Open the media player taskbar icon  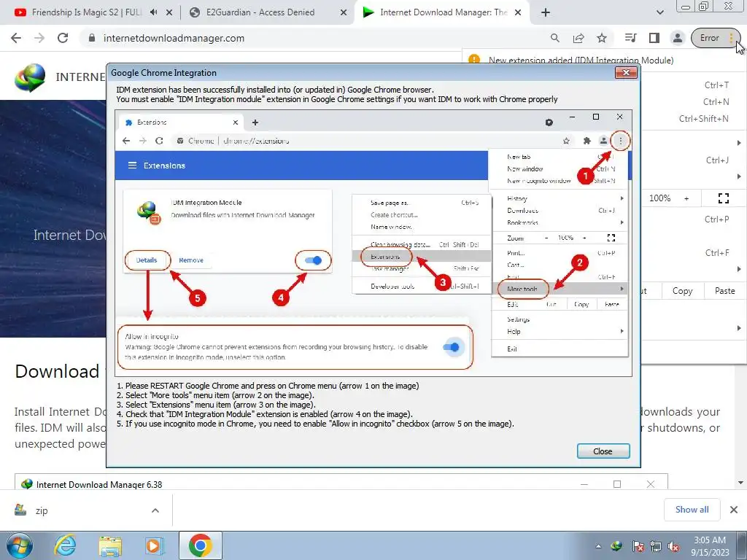[154, 545]
